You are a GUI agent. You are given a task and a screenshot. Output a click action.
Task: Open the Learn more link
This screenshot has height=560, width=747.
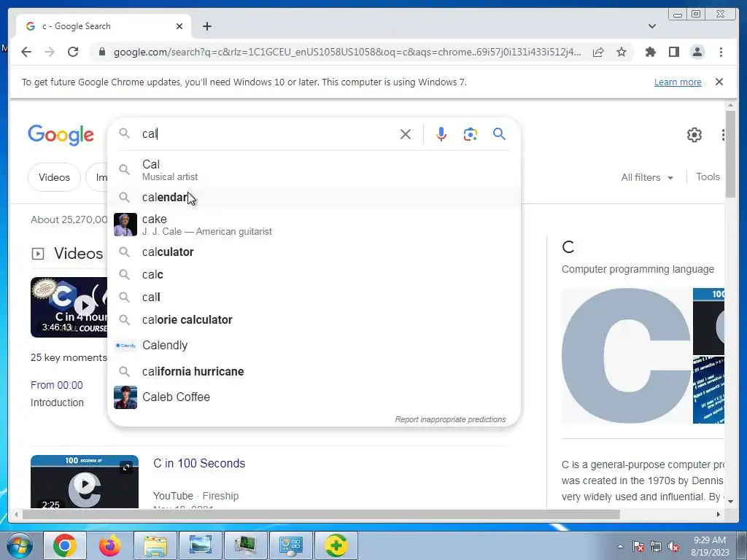(x=678, y=82)
